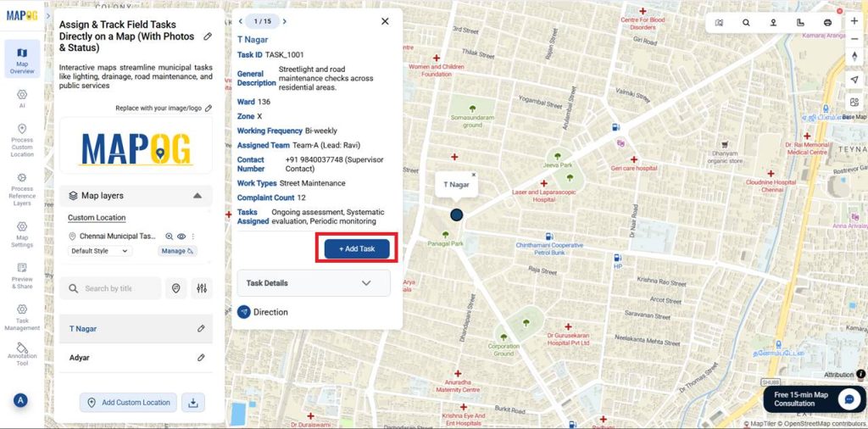Toggle visibility of Chennai Municipal Tasks layer
This screenshot has height=429, width=868.
tap(181, 237)
